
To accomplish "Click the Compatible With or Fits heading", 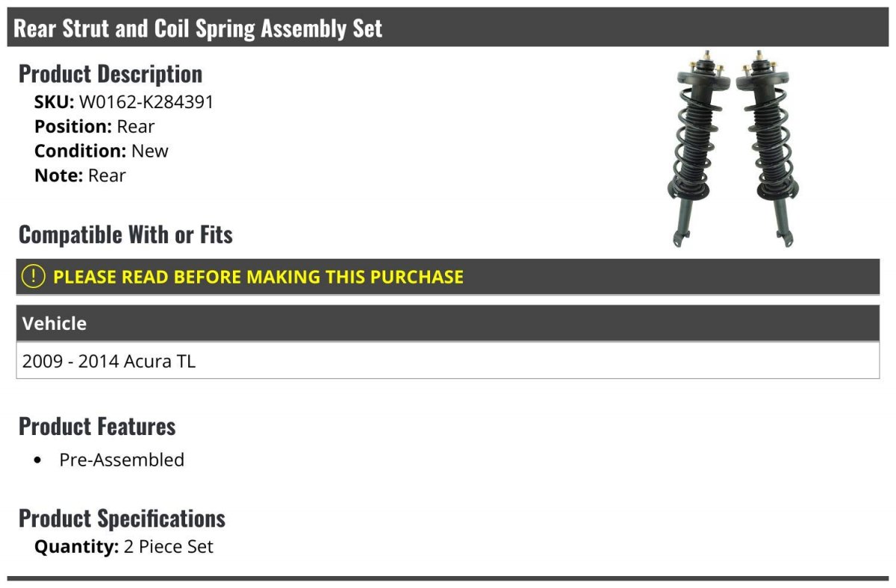I will coord(125,235).
